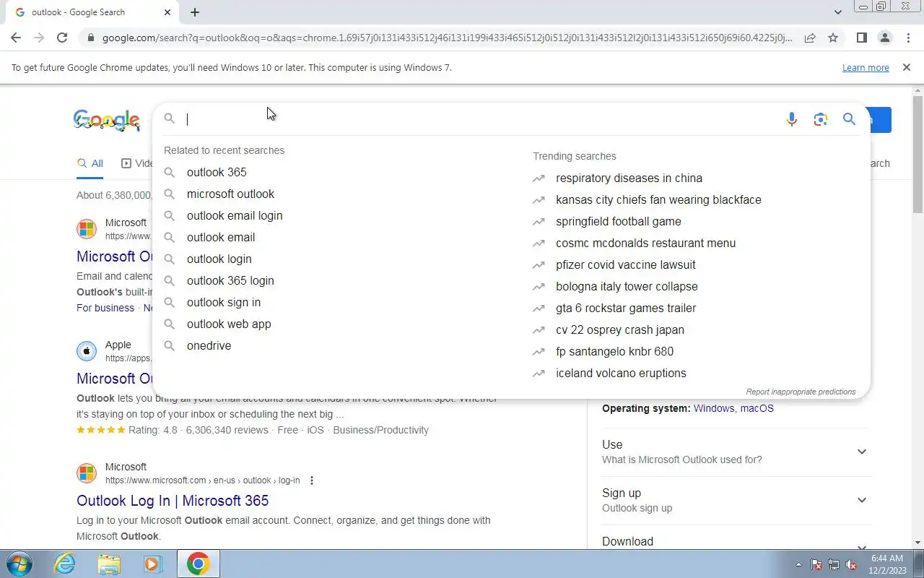
Task: Go back with browser back arrow
Action: 16,38
